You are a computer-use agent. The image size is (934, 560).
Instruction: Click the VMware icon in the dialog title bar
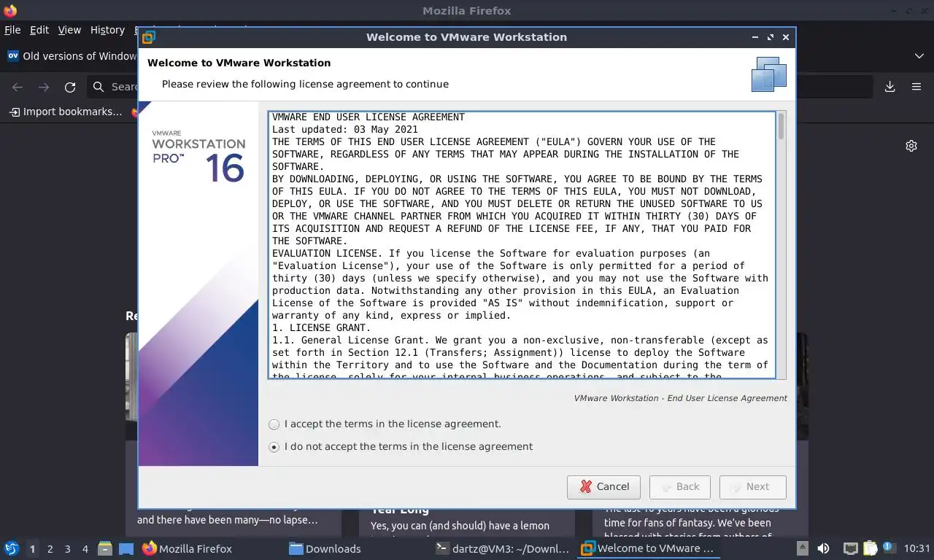149,37
